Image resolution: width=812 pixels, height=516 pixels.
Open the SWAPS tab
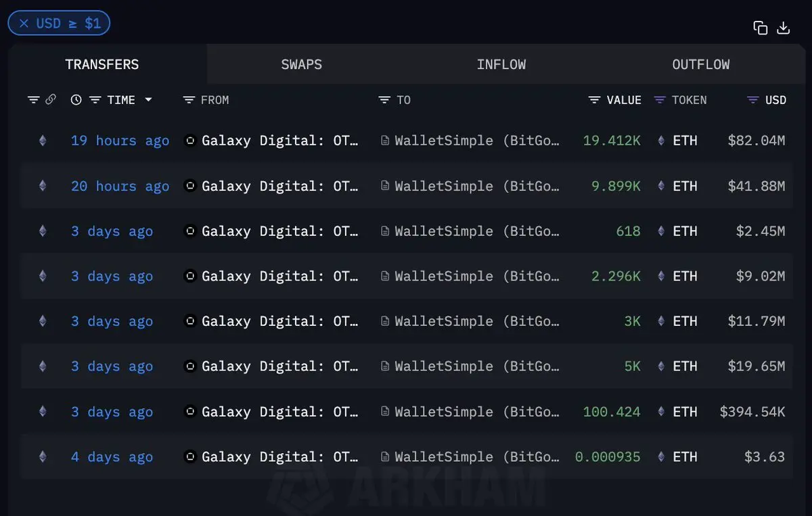302,64
